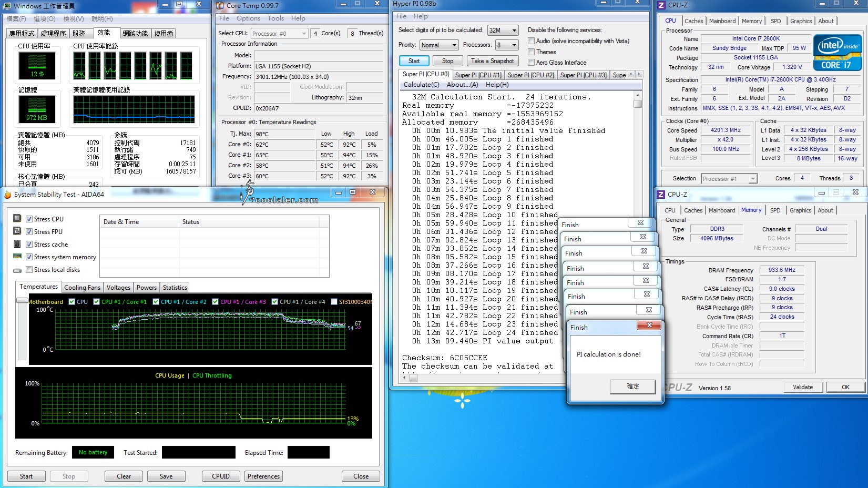This screenshot has width=868, height=488.
Task: Open the Tools menu in Core Temp
Action: click(x=275, y=18)
